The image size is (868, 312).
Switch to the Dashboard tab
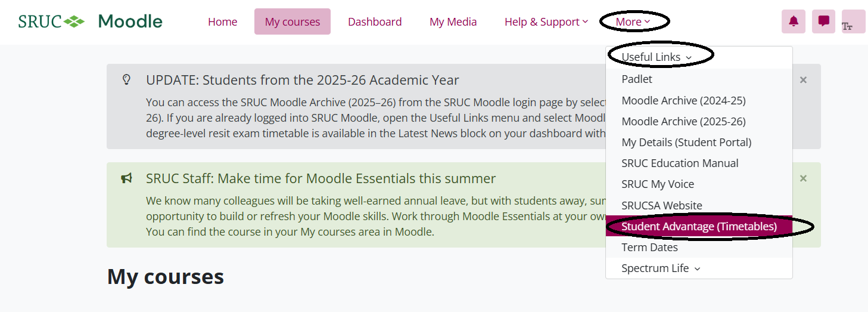[375, 21]
